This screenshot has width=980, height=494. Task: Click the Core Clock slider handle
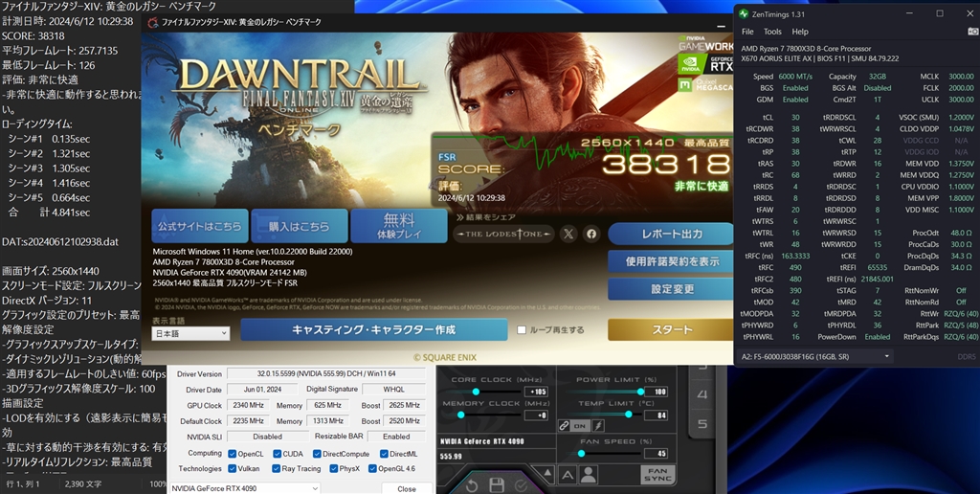coord(476,392)
